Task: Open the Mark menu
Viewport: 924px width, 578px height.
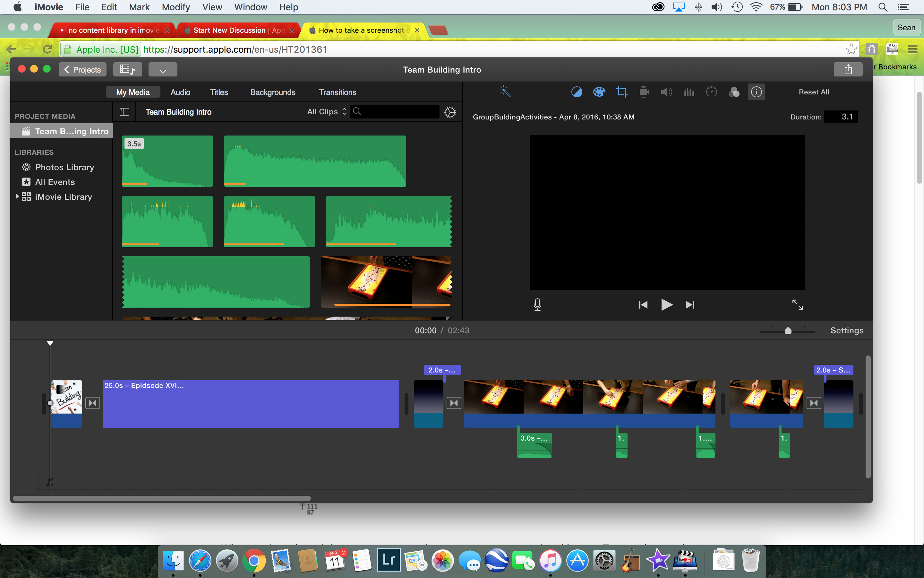Action: point(139,7)
